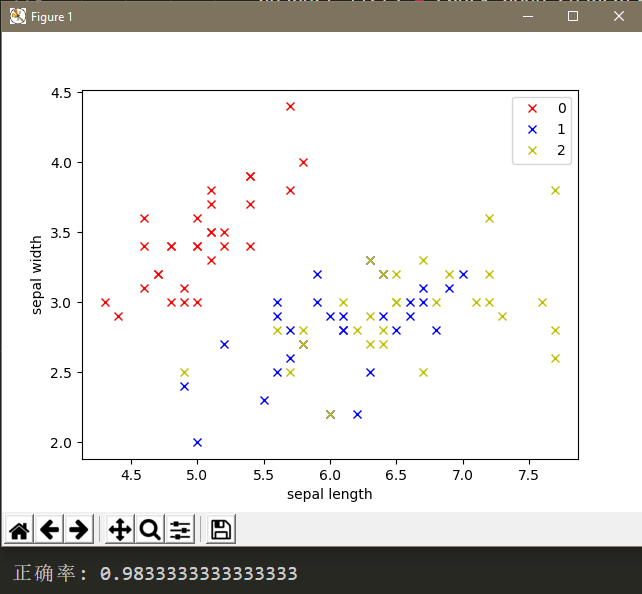The image size is (642, 594).
Task: Click the 'sepal width' y-axis label
Action: click(x=36, y=275)
